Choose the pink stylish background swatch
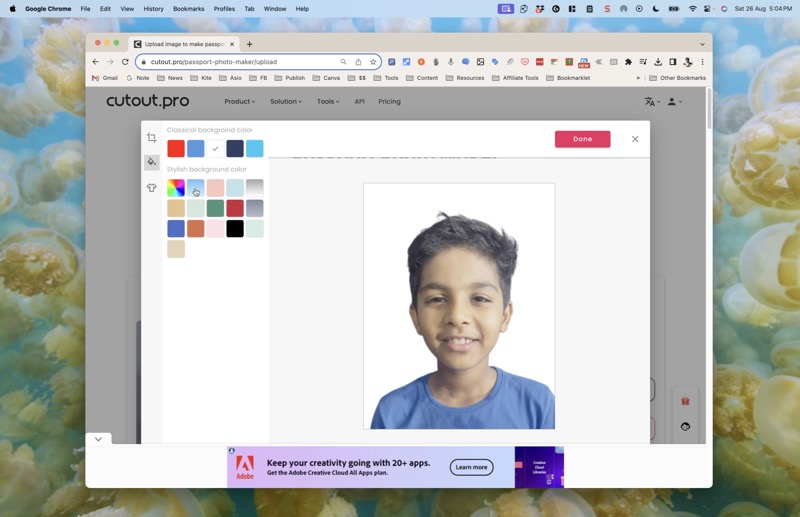The image size is (800, 517). pos(215,188)
